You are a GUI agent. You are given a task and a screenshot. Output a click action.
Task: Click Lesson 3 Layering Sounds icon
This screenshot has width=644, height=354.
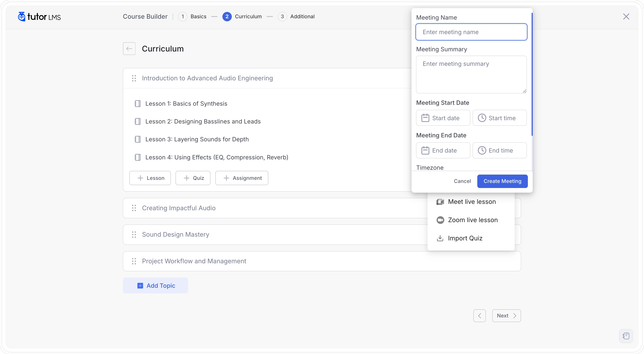137,139
